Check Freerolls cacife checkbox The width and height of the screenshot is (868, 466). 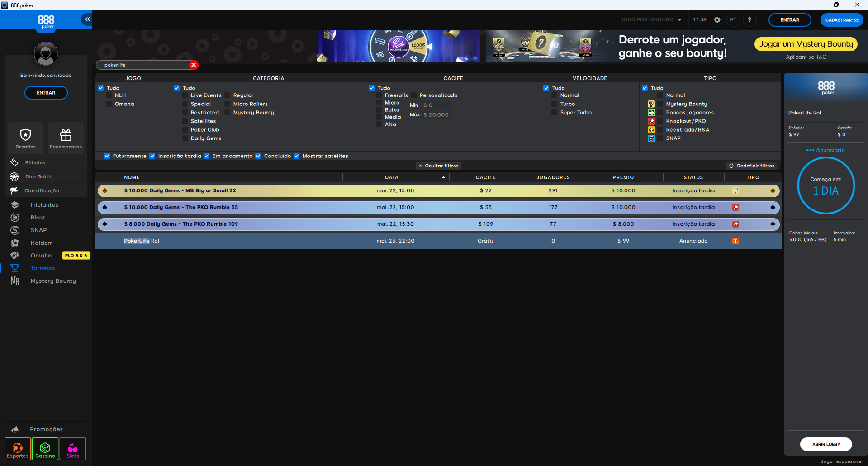(x=379, y=95)
